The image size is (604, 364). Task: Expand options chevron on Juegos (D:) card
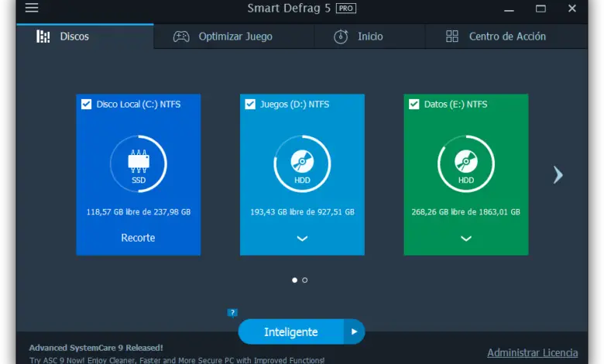pos(302,239)
